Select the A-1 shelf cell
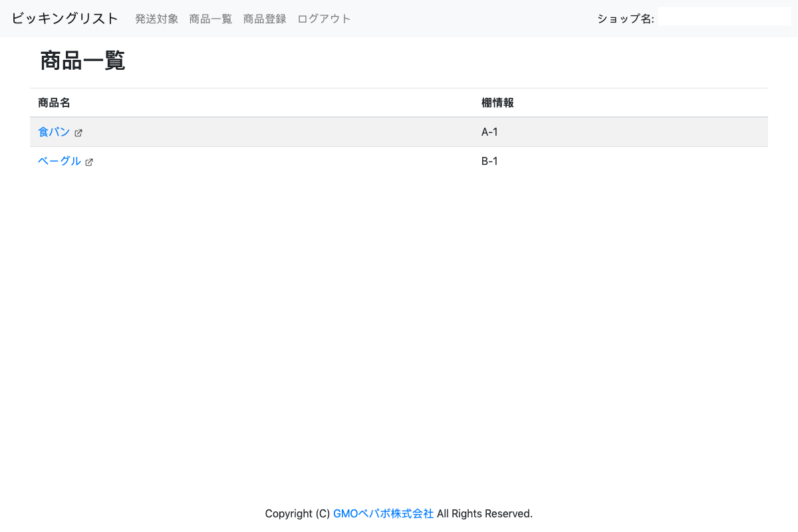798x532 pixels. 489,132
